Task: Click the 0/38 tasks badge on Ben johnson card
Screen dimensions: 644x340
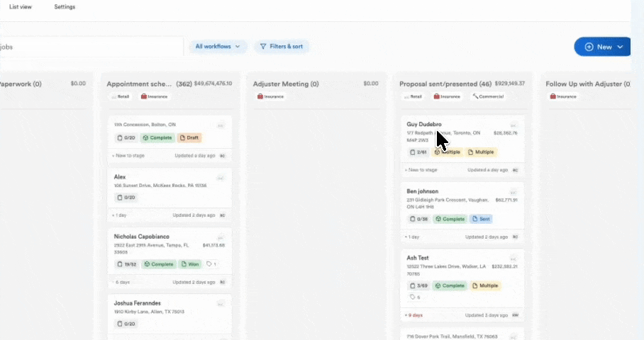Action: tap(419, 219)
